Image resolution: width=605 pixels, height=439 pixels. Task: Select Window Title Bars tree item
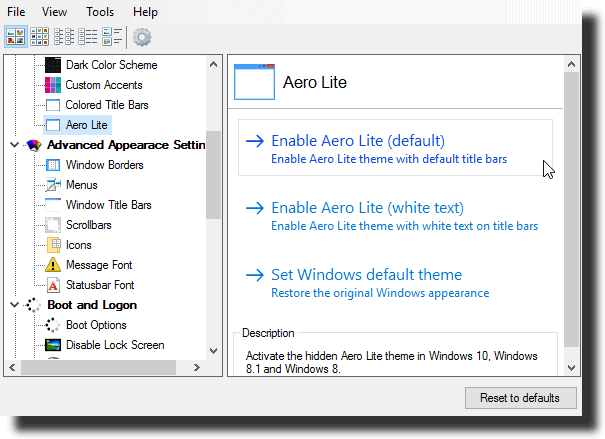click(x=108, y=205)
